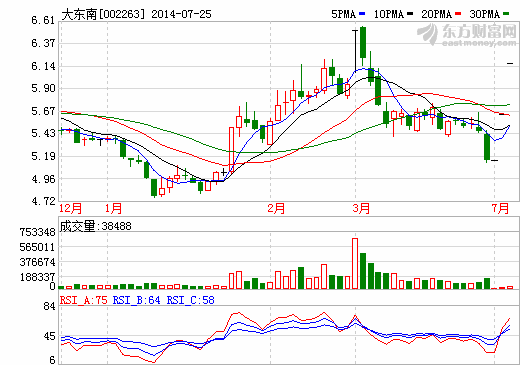The width and height of the screenshot is (520, 365).
Task: Click the 6.61 price axis label
Action: click(43, 20)
